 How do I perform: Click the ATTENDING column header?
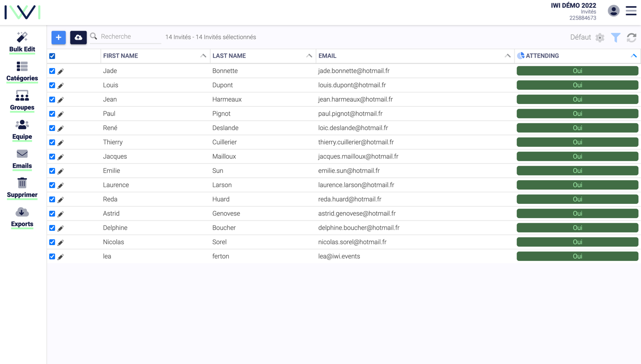tap(542, 56)
